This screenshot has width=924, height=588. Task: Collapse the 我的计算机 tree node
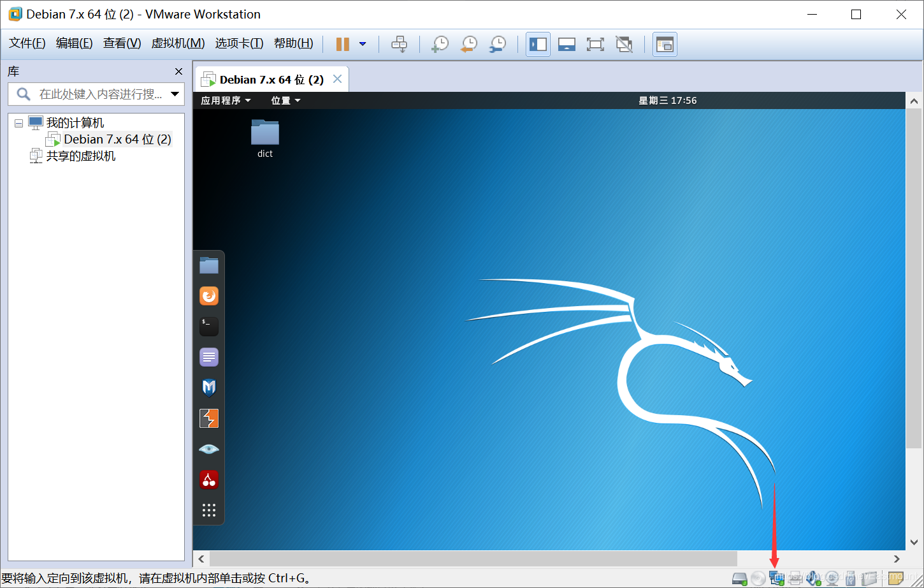click(x=18, y=123)
